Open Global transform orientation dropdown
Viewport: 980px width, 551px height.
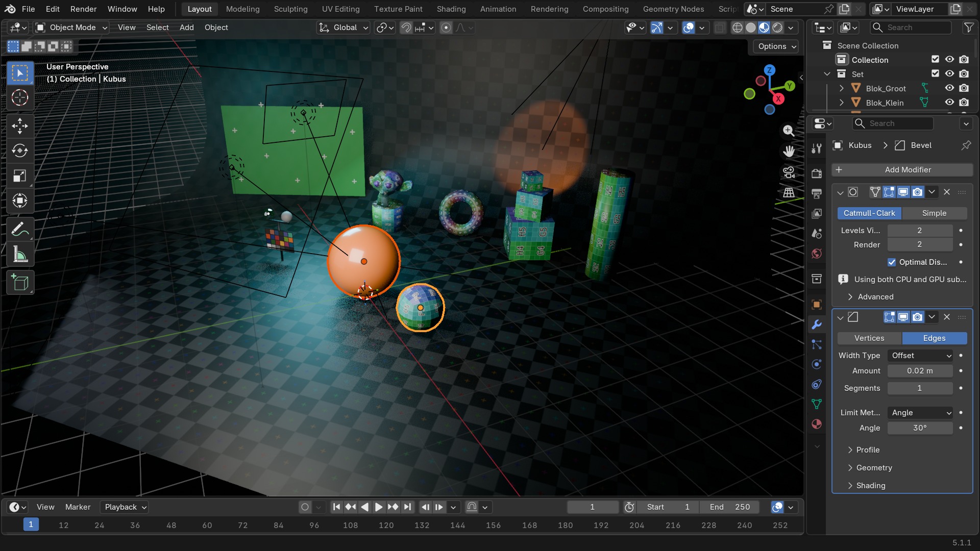click(x=343, y=28)
